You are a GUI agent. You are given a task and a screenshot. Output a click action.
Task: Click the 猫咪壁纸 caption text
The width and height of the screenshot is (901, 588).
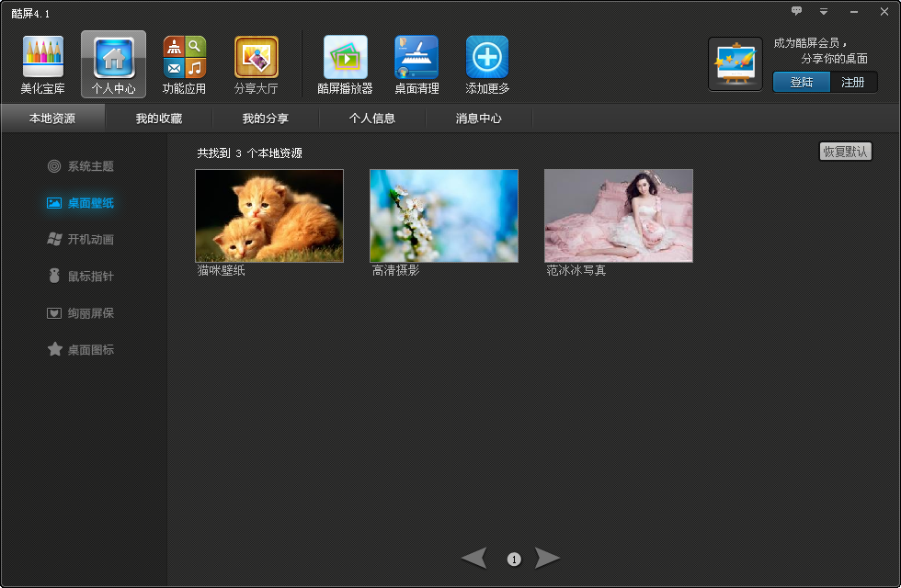222,270
